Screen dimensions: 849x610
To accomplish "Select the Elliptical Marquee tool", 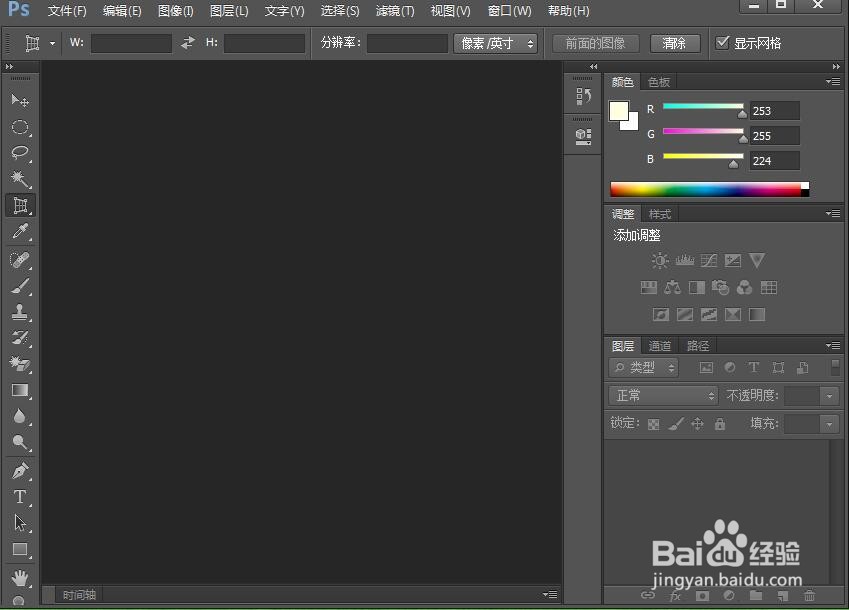I will click(20, 127).
